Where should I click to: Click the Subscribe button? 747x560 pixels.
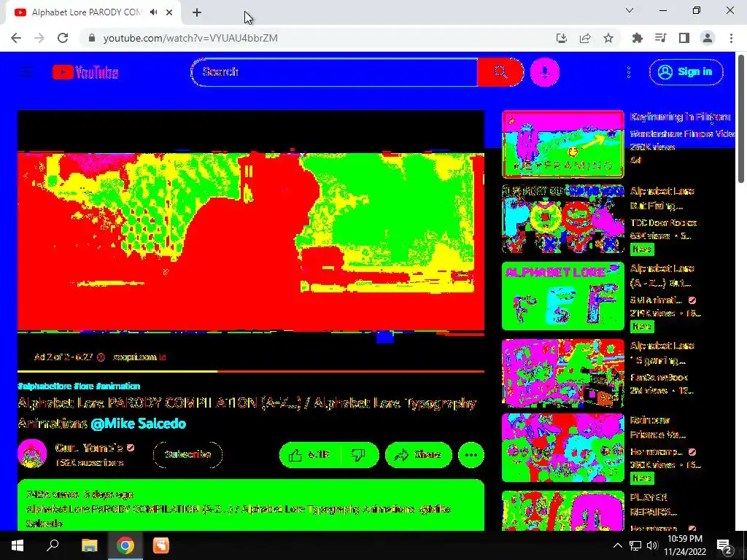187,454
